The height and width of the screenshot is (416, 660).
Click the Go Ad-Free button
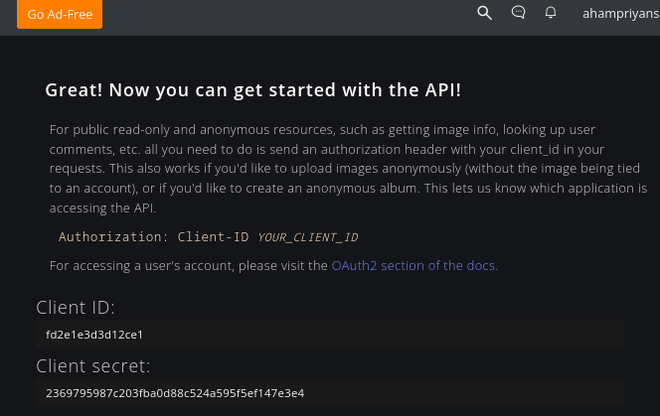pyautogui.click(x=59, y=15)
